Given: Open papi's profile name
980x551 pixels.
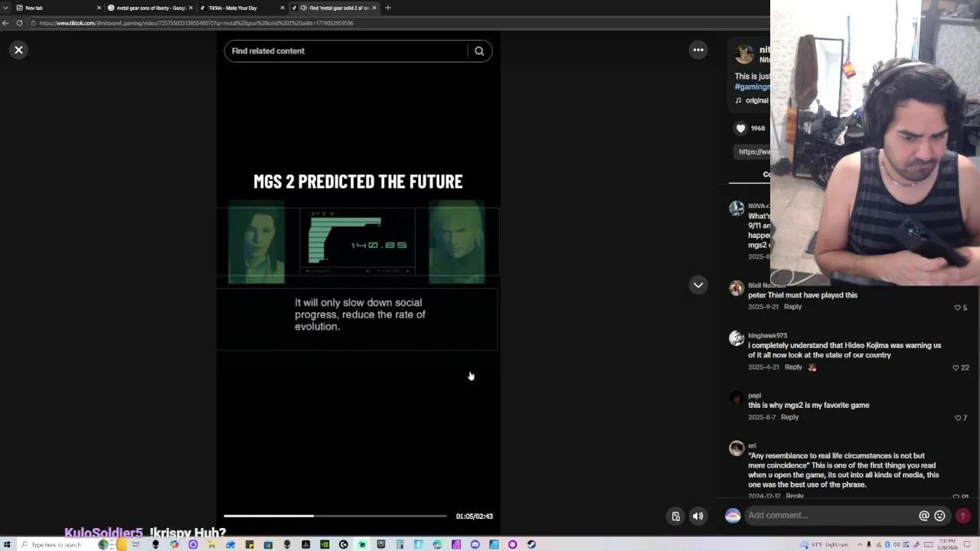Looking at the screenshot, I should (754, 396).
